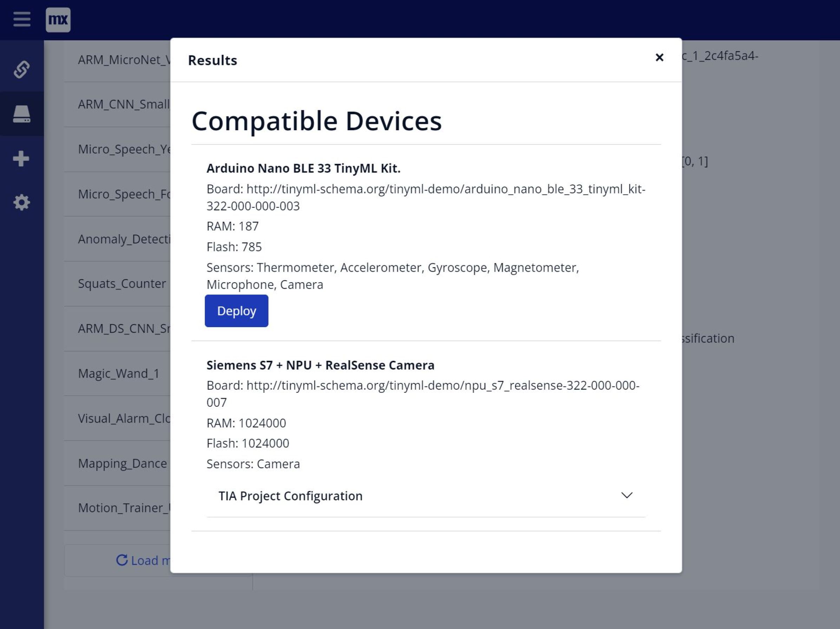Click Siemens S7 + NPU + RealSense heading

click(320, 365)
